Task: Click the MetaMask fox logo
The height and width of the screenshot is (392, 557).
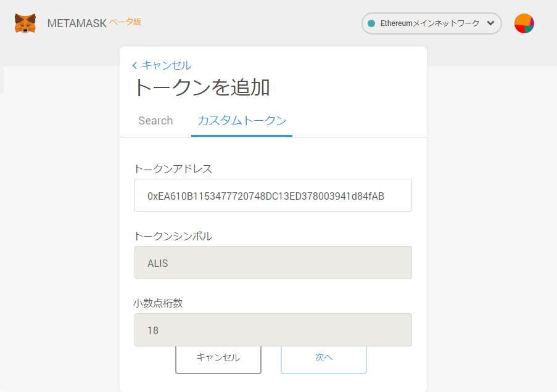Action: coord(25,23)
